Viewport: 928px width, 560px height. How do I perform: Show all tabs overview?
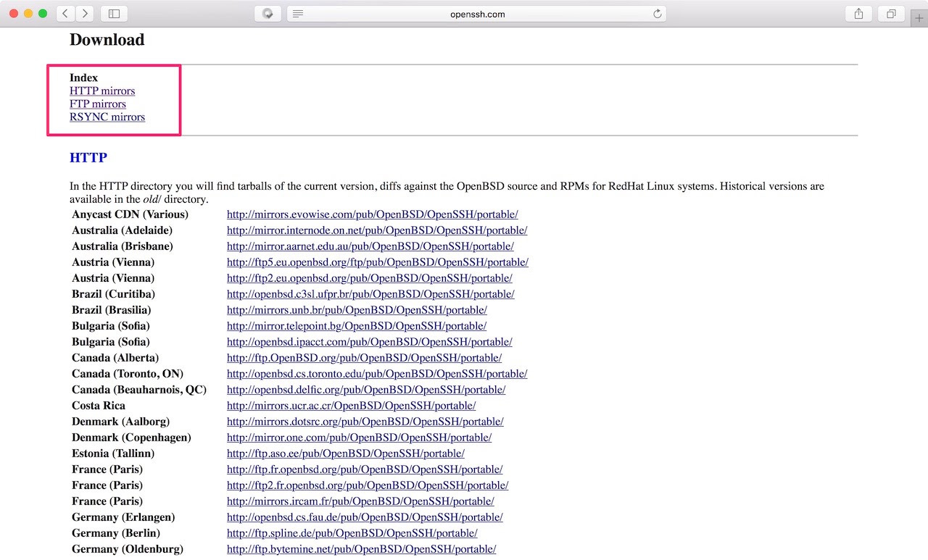(x=891, y=13)
